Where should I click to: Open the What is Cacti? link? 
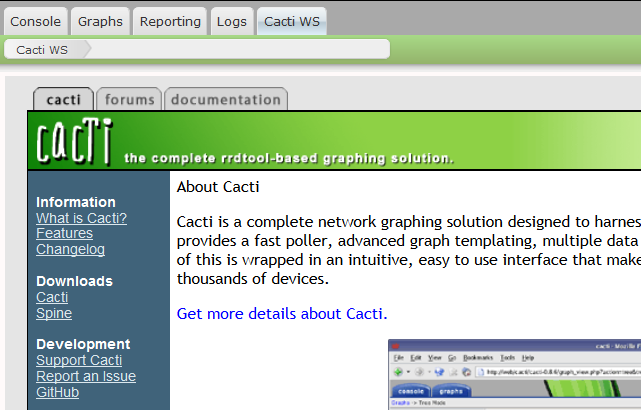click(x=81, y=218)
